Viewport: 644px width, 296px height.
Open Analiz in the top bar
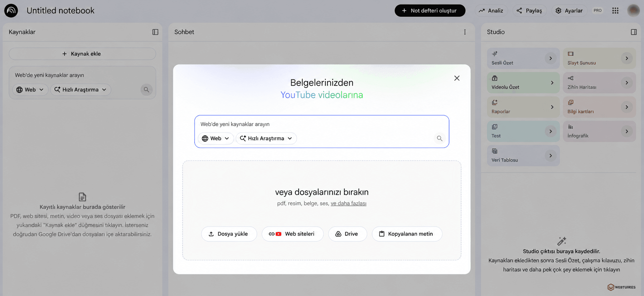tap(491, 10)
